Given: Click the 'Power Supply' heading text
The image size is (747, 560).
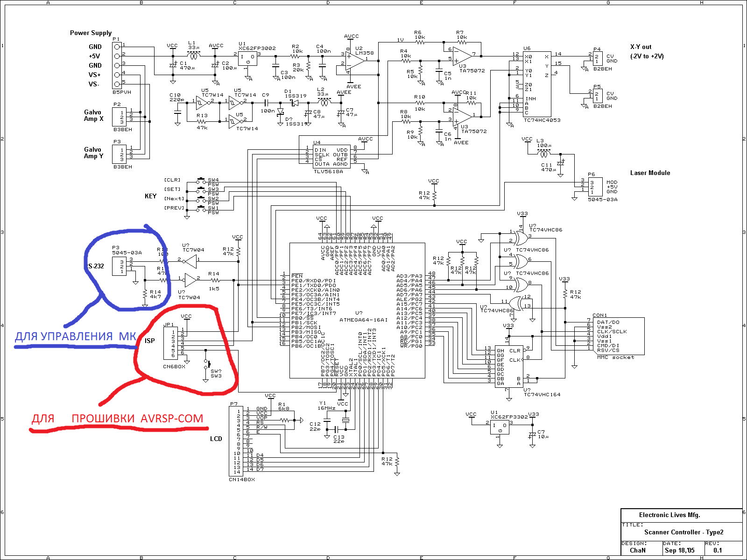Looking at the screenshot, I should pos(91,33).
